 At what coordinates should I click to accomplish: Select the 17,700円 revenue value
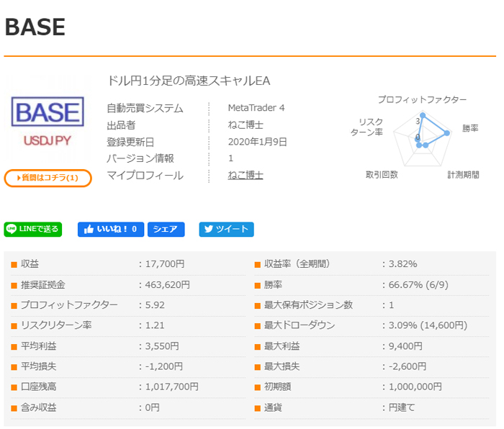pos(165,264)
